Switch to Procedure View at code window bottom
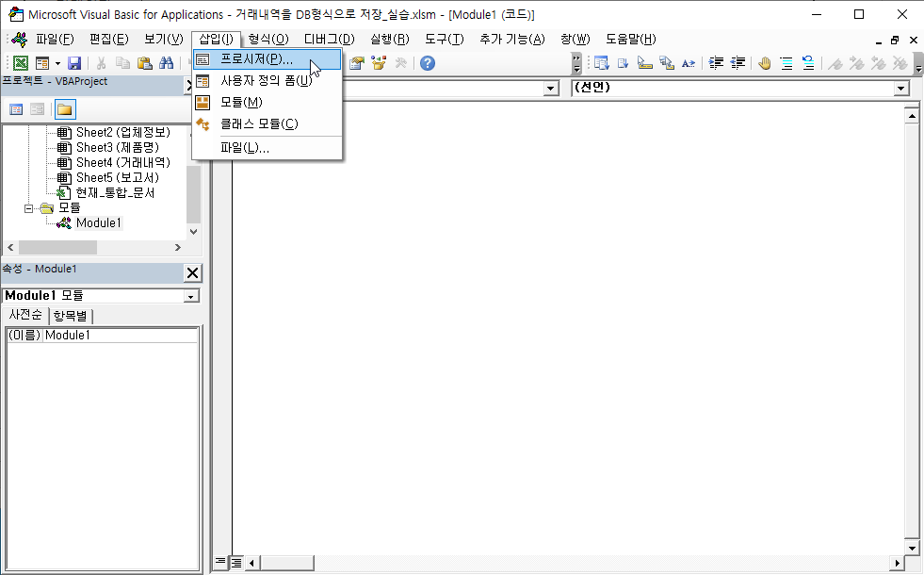924x575 pixels. point(219,562)
